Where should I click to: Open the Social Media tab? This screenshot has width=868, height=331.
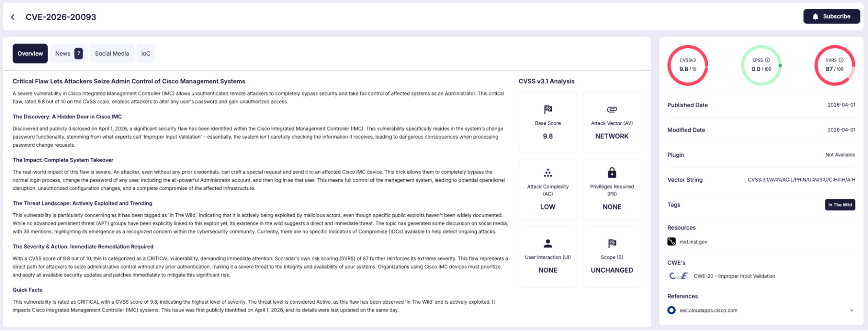pos(112,53)
